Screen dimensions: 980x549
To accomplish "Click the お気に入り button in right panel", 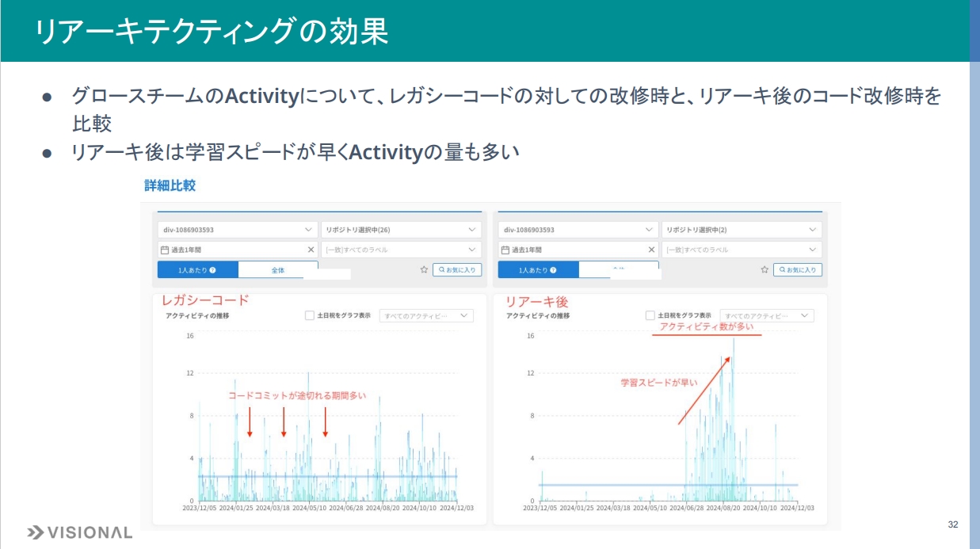I will [x=798, y=270].
